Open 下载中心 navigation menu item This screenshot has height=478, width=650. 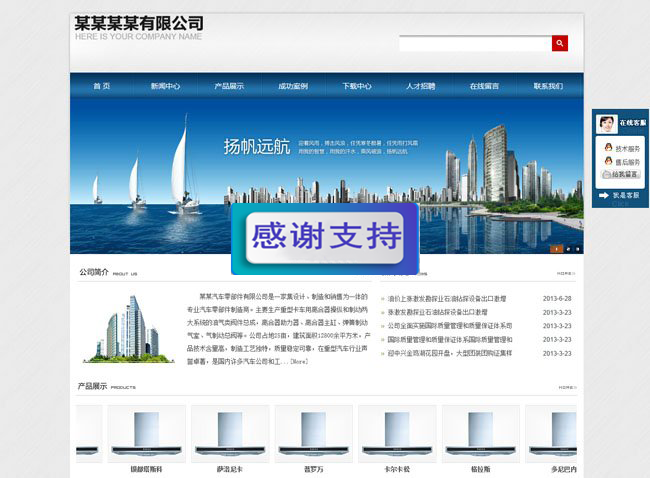tap(357, 86)
